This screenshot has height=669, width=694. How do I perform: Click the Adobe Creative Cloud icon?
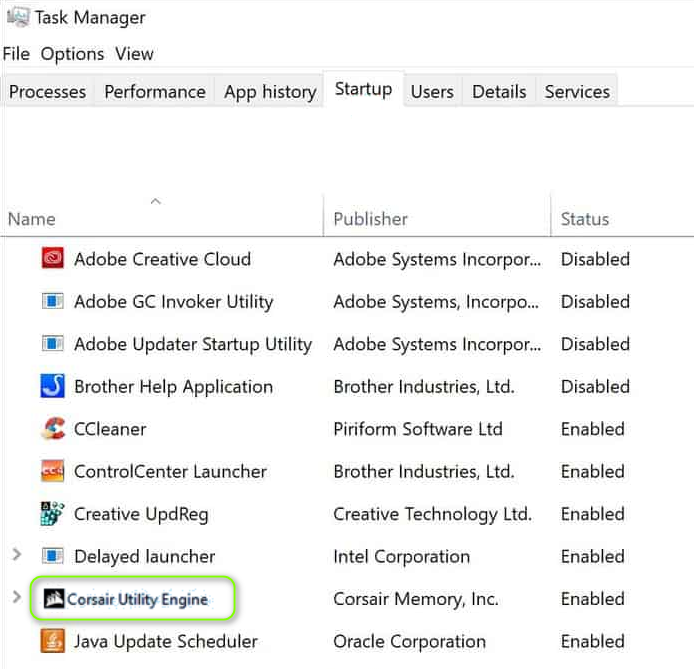click(x=53, y=259)
